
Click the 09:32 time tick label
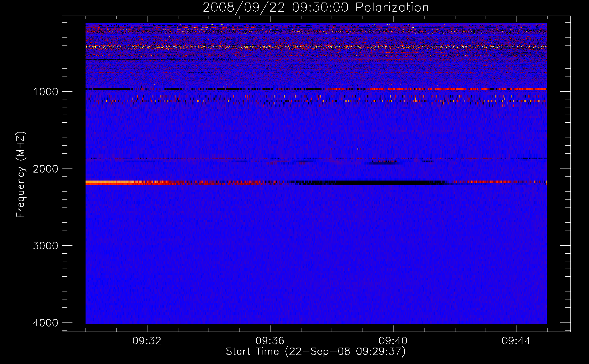tap(147, 341)
